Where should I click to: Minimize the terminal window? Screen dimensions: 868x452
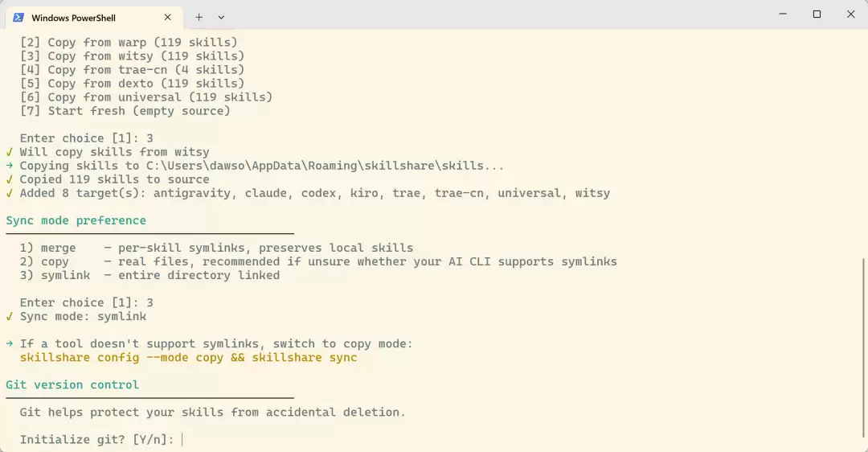click(783, 14)
